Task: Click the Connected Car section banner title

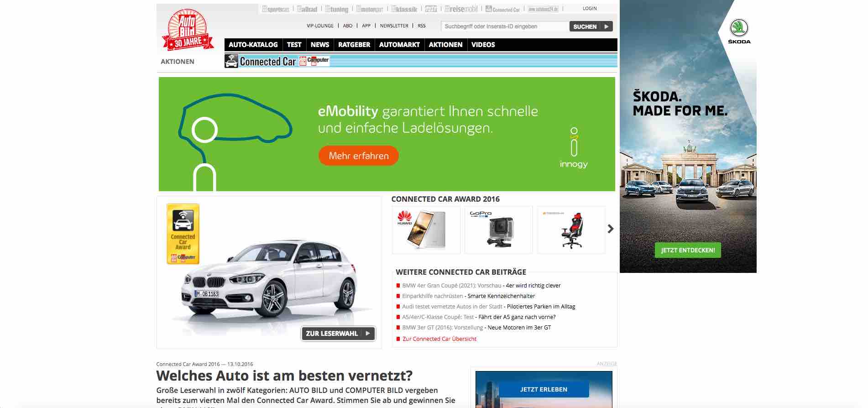Action: (268, 61)
